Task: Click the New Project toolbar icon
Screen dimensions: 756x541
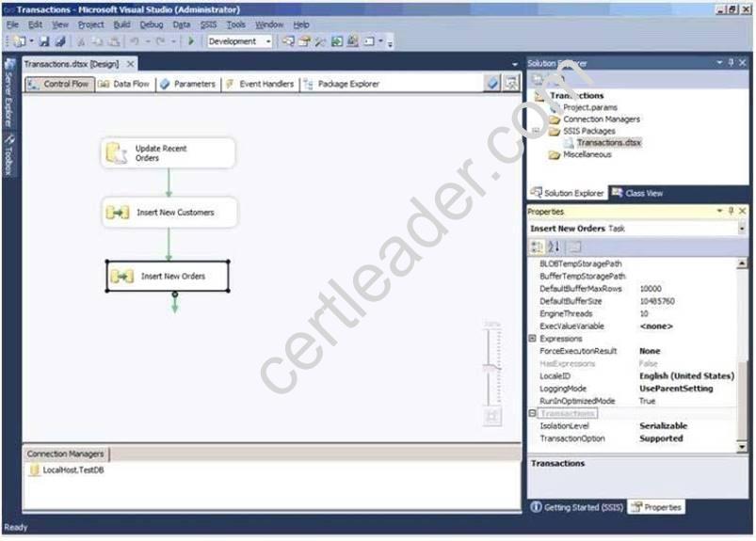Action: point(20,41)
